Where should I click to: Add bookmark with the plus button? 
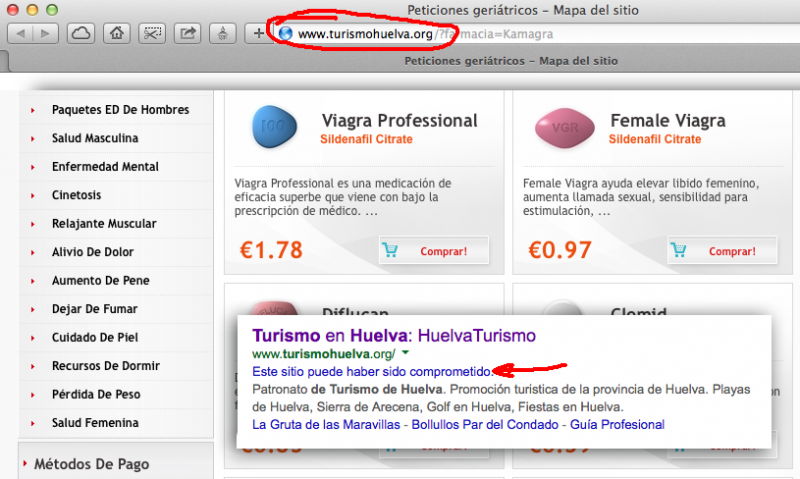click(259, 34)
